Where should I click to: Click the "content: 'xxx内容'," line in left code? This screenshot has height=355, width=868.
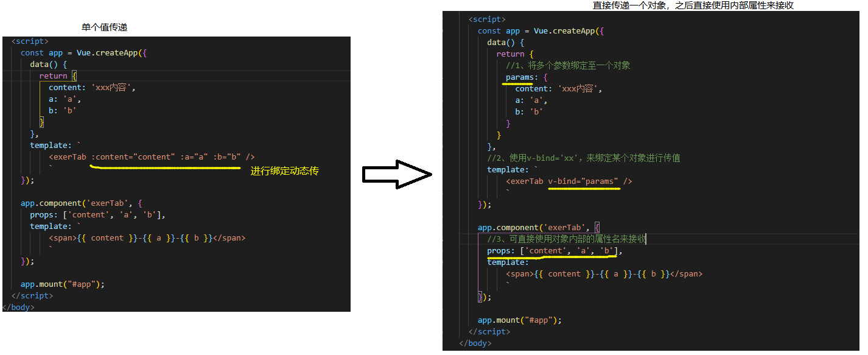(93, 87)
